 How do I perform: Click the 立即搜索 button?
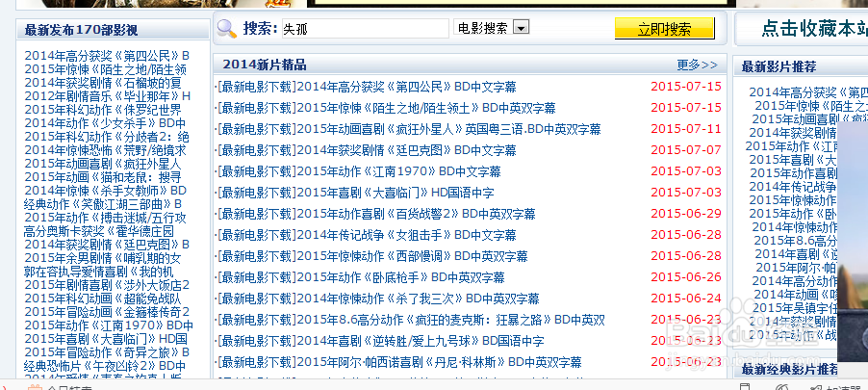coord(665,29)
